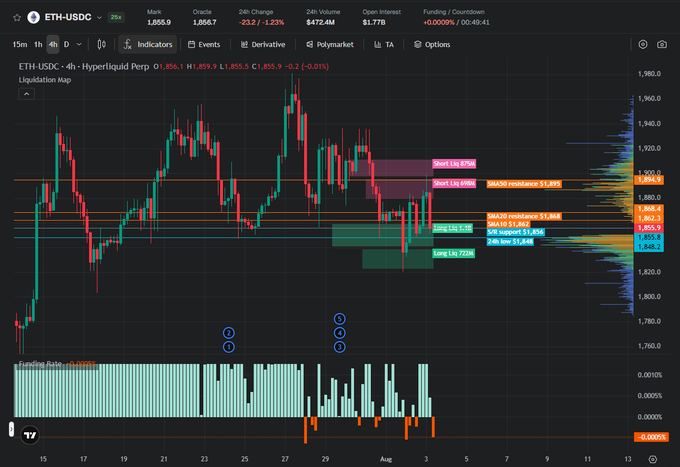Click the SMA10 $1,862 label

tap(508, 224)
